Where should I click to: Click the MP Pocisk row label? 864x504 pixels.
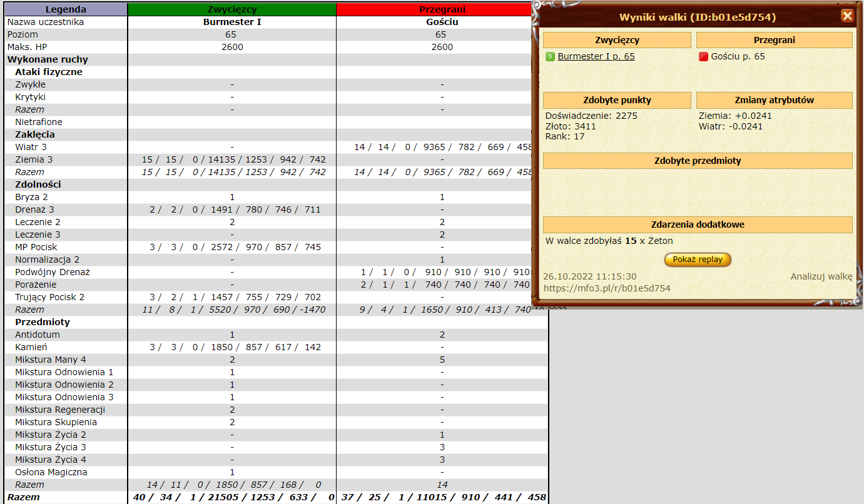(36, 247)
